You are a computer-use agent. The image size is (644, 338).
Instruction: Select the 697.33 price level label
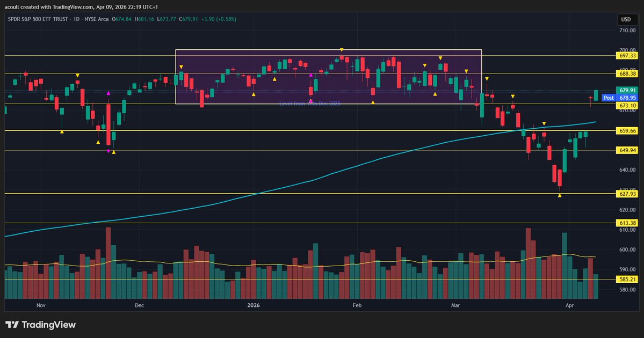pyautogui.click(x=627, y=55)
